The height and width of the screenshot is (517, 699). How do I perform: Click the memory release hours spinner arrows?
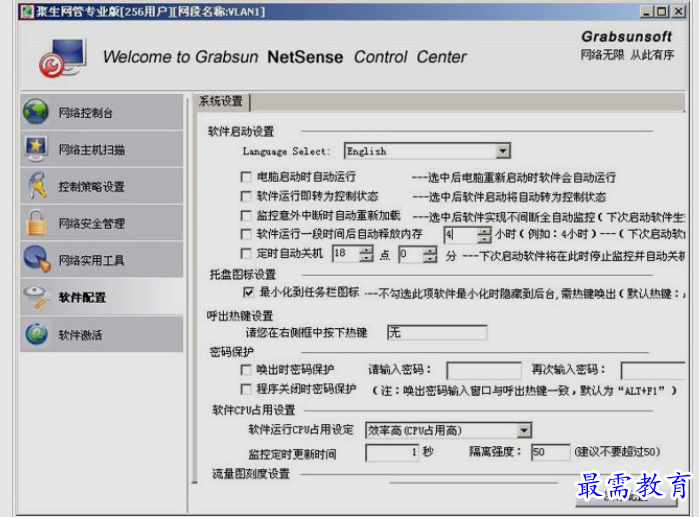484,235
